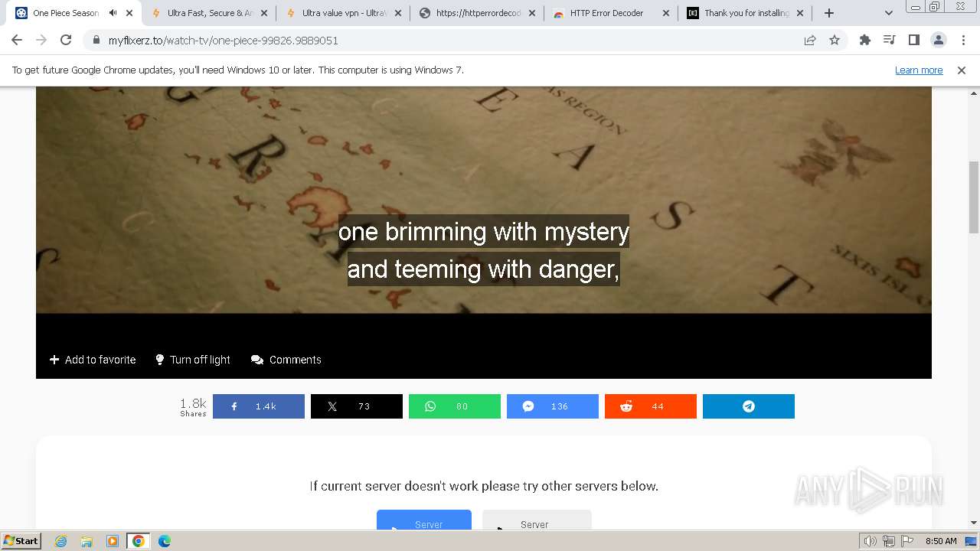
Task: Click the page vertical scrollbar thumb
Action: pos(974,197)
